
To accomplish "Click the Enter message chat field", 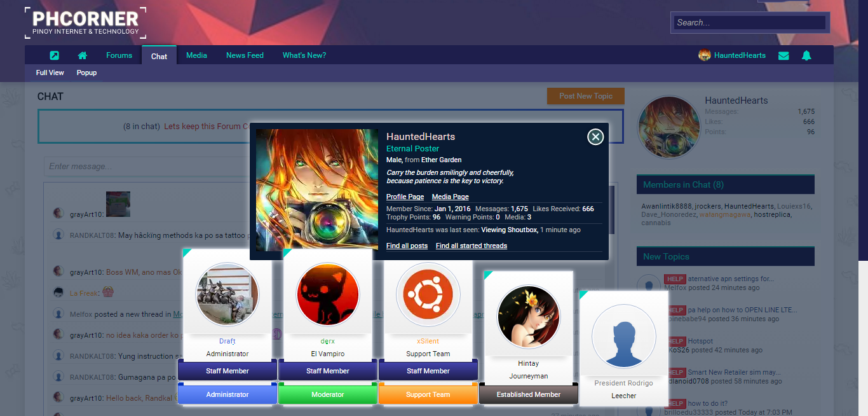I will point(146,167).
